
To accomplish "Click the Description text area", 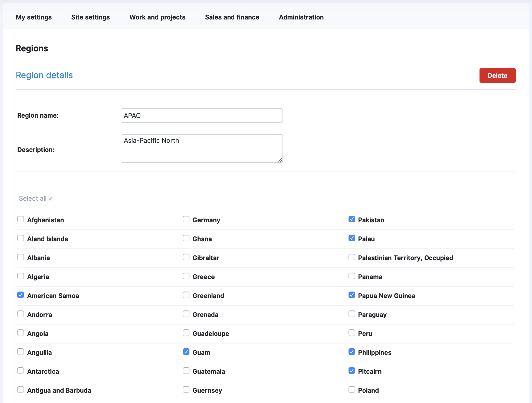I will pos(202,148).
